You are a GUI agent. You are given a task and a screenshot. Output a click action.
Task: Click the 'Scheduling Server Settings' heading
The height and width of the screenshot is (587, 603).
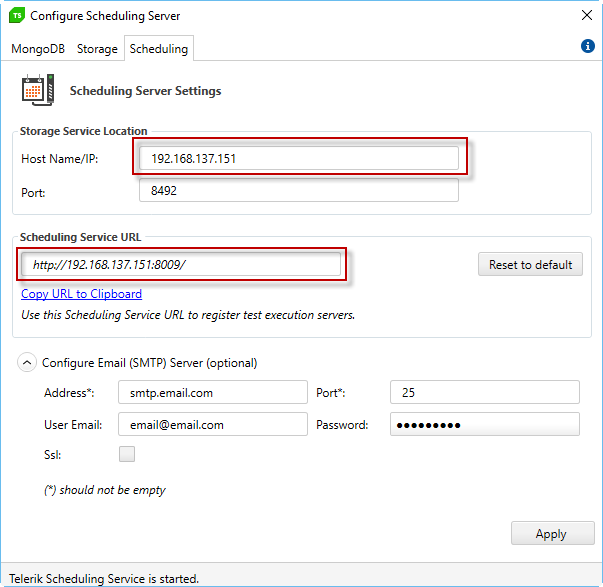[145, 91]
